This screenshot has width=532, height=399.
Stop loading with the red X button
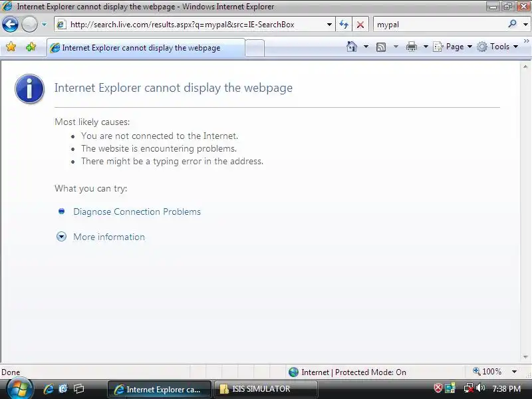coord(360,25)
